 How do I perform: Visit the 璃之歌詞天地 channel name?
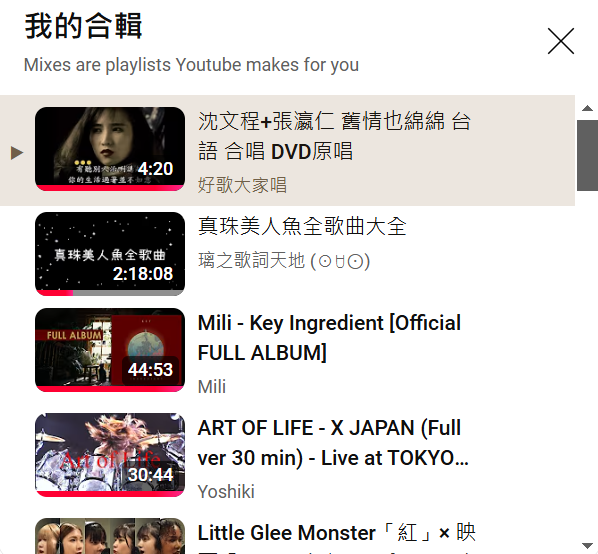point(284,261)
